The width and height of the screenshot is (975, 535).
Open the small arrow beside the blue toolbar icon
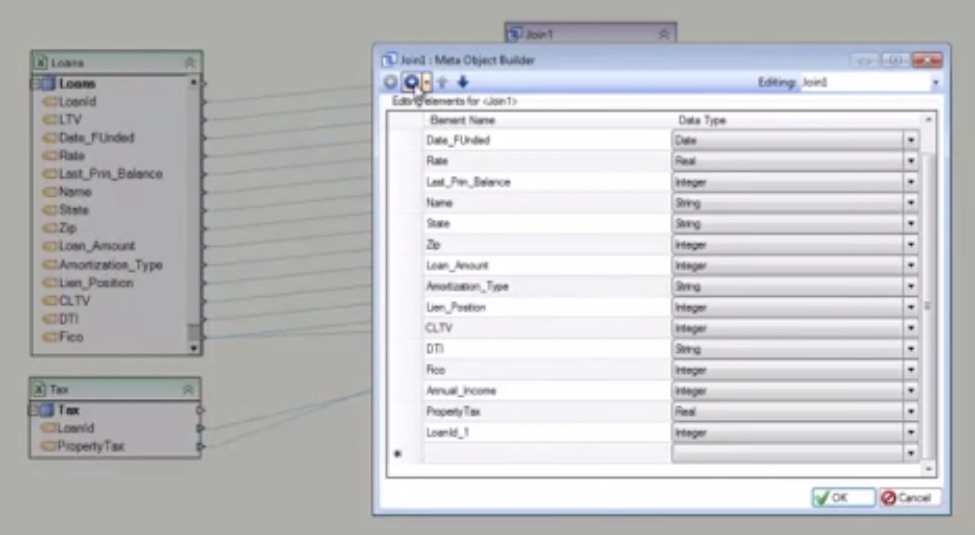[427, 82]
